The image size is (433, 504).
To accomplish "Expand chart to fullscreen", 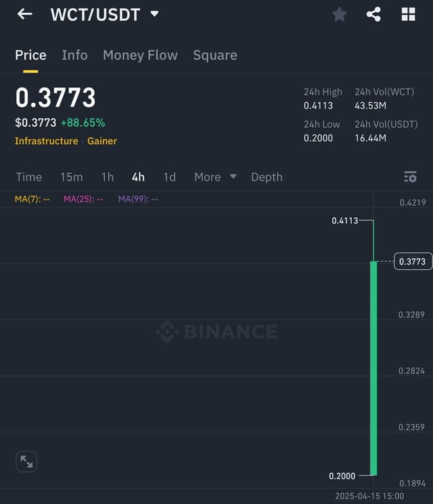I will pos(26,461).
